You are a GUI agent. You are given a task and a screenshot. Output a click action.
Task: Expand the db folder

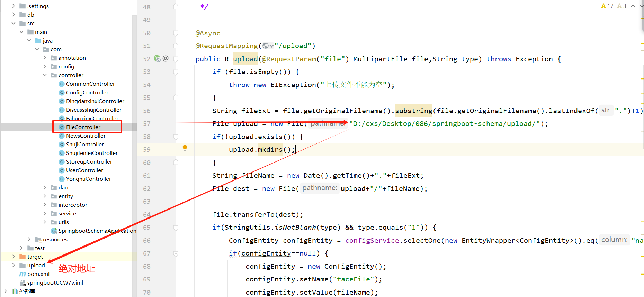coord(14,15)
